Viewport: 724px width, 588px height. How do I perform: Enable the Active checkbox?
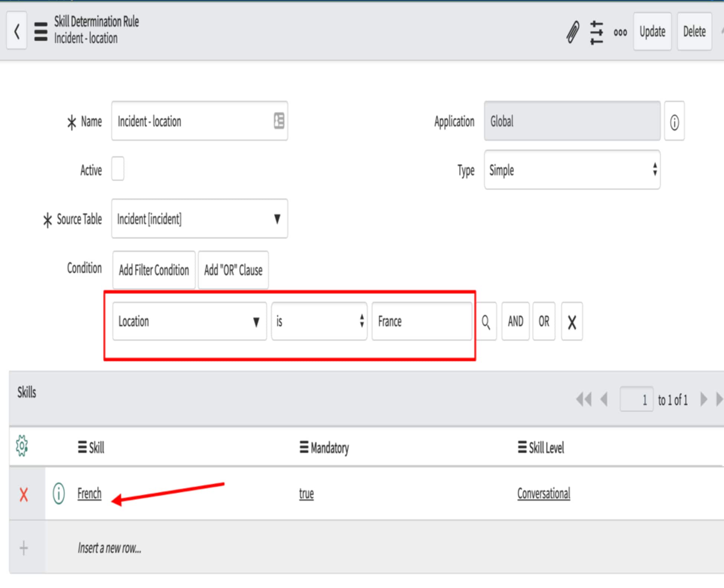pyautogui.click(x=118, y=169)
